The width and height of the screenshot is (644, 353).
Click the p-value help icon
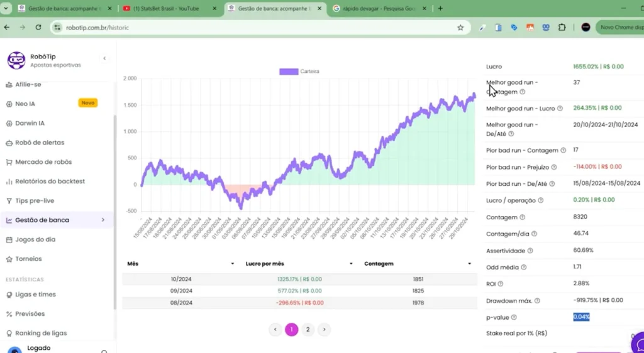coord(514,317)
